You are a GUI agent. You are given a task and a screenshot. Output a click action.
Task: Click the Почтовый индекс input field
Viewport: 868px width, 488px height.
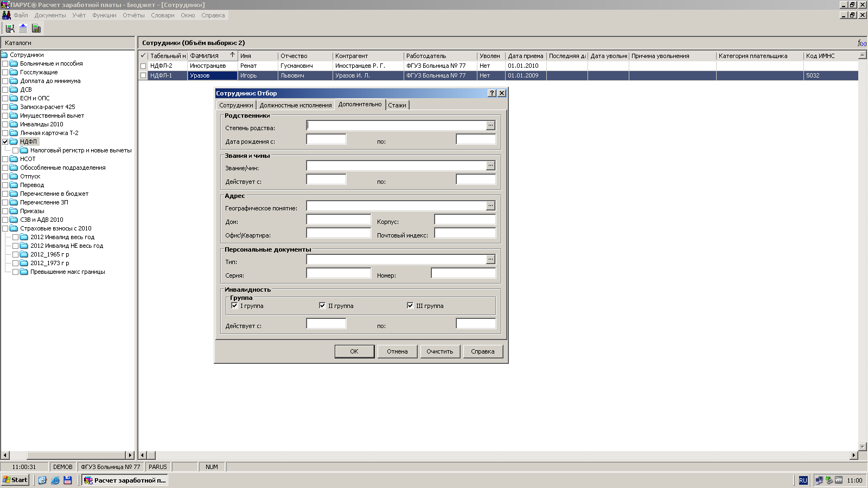tap(465, 233)
